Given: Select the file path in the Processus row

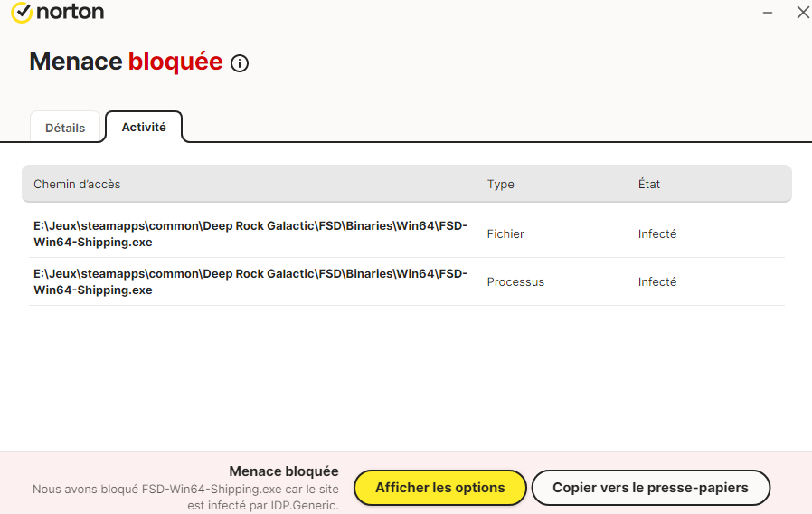Looking at the screenshot, I should 250,281.
